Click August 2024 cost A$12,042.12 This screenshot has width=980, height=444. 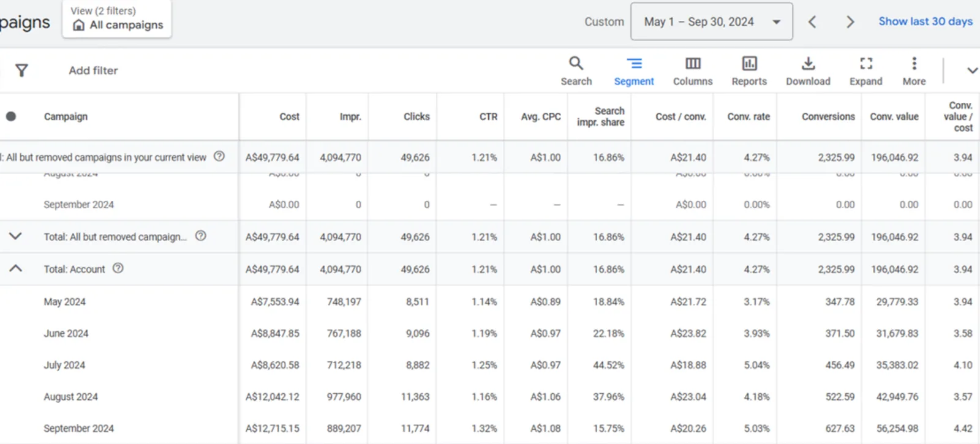273,397
